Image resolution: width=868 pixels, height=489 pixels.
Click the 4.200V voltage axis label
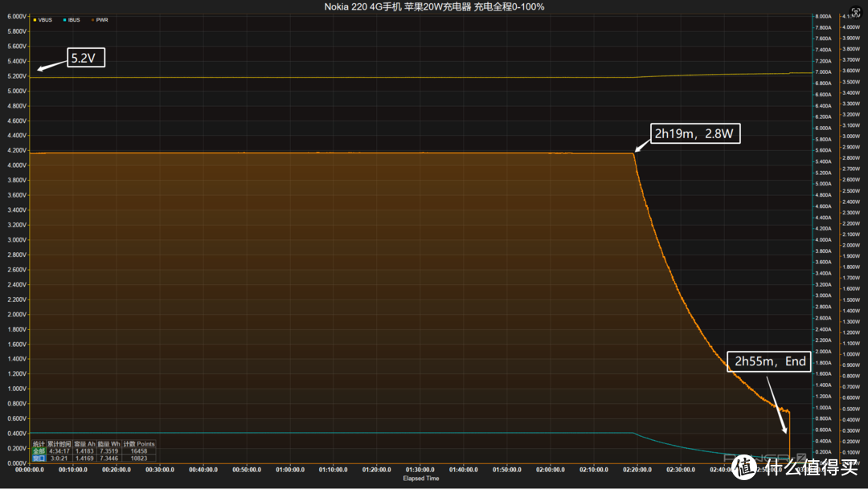click(x=17, y=150)
